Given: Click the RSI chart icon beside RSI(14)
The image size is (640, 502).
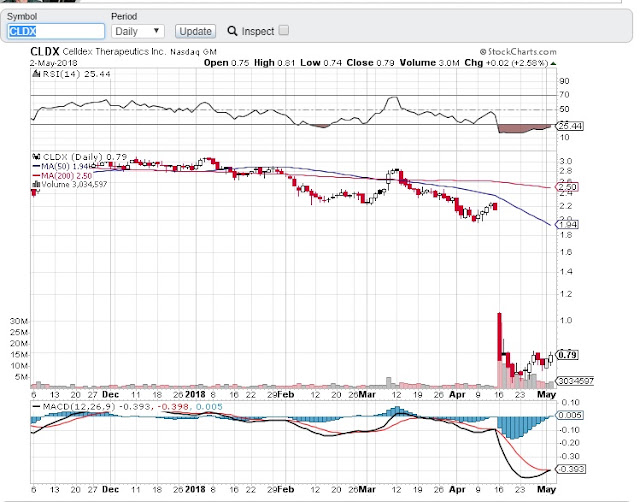Looking at the screenshot, I should [x=36, y=74].
